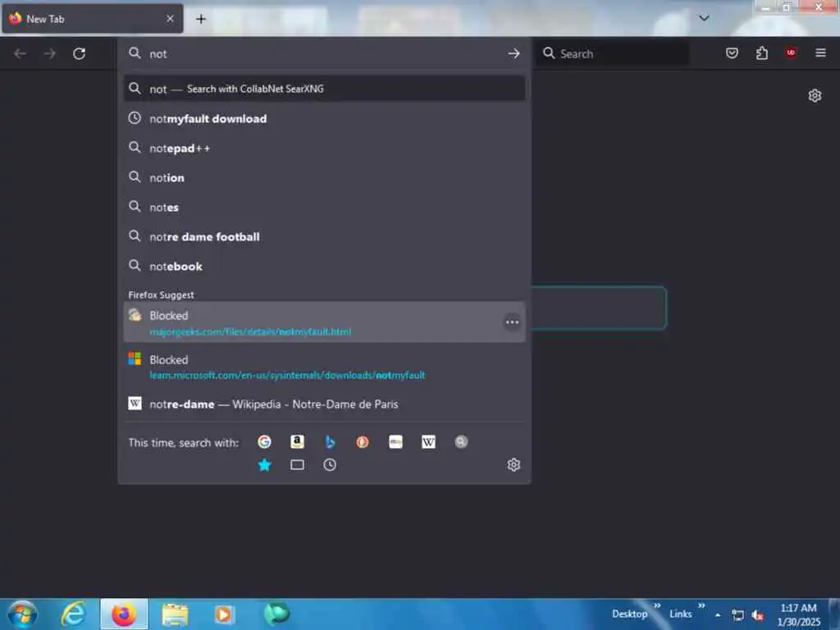Open options for majorgeeks suggestion
Viewport: 840px width, 630px height.
point(512,322)
